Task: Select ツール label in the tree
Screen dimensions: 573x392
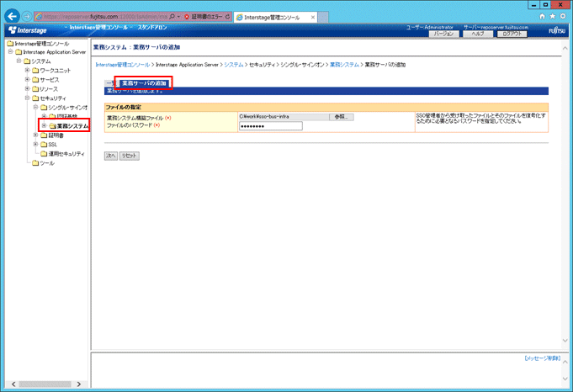Action: (47, 163)
